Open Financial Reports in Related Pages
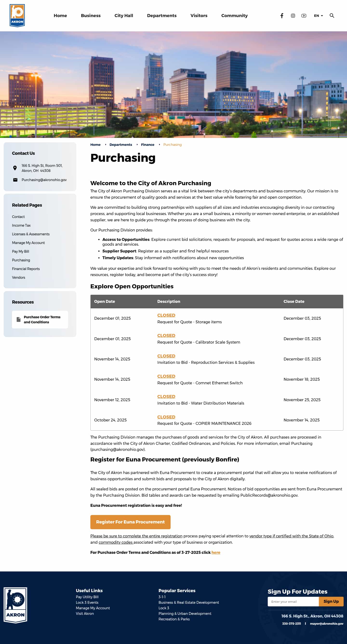This screenshot has width=347, height=644. 26,269
